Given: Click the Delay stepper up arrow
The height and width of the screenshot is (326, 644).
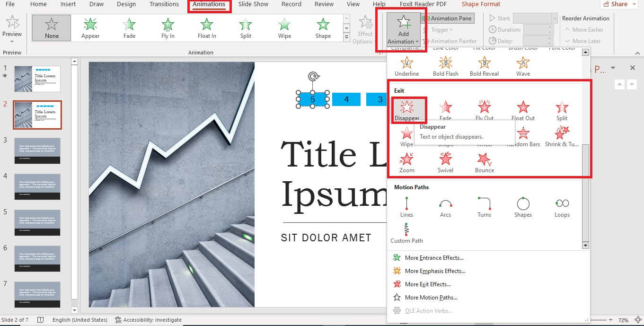Looking at the screenshot, I should [x=549, y=38].
